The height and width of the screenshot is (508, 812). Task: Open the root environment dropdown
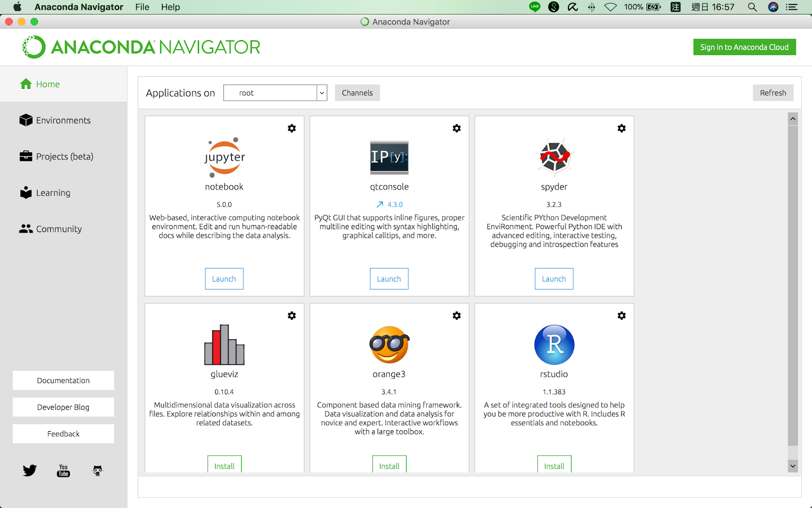(x=275, y=93)
